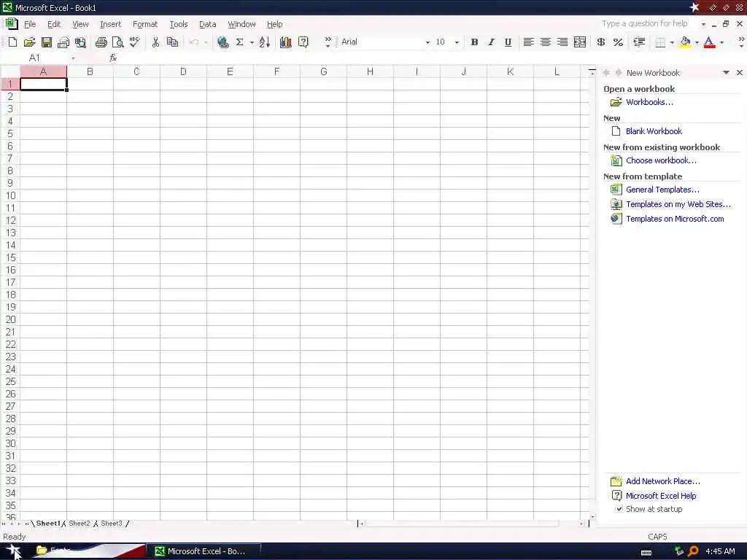Expand the Undo history dropdown arrow
Viewport: 747px width, 560px height.
(x=206, y=42)
